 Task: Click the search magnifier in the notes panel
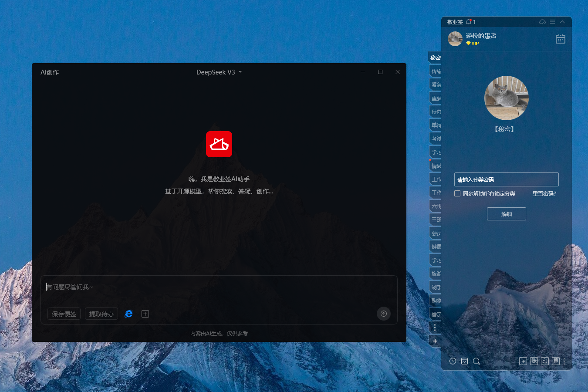(476, 361)
